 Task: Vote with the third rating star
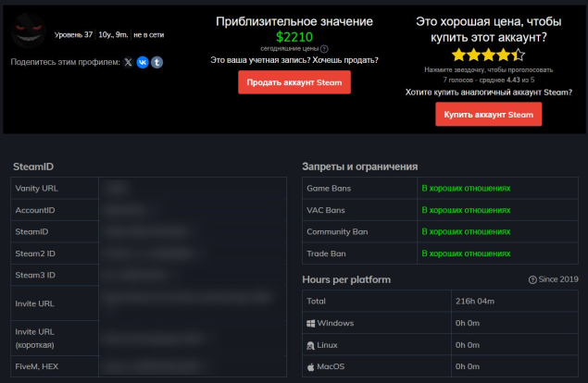(x=489, y=55)
